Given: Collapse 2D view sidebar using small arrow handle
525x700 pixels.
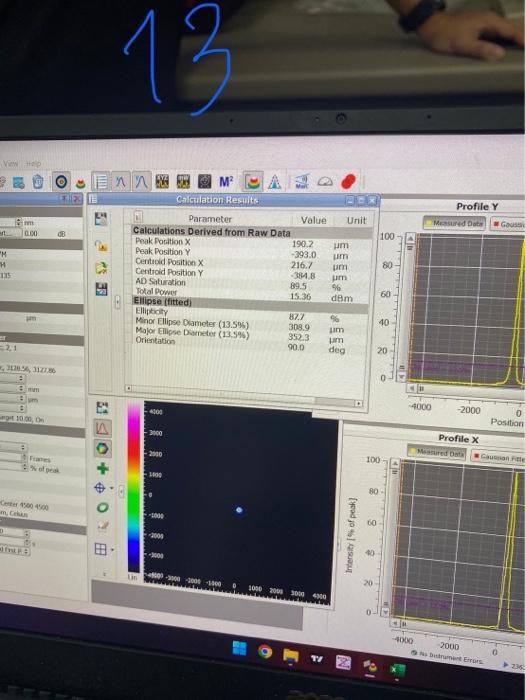Looking at the screenshot, I should [121, 492].
